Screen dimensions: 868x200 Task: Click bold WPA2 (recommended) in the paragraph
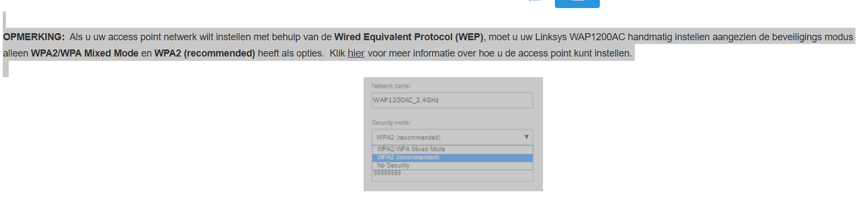pyautogui.click(x=205, y=53)
